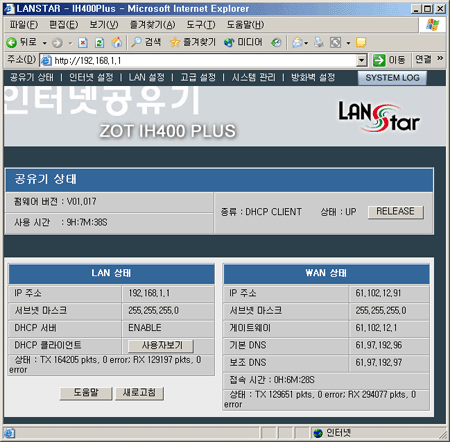Click the Go (이동) button
450x442 pixels.
point(389,60)
